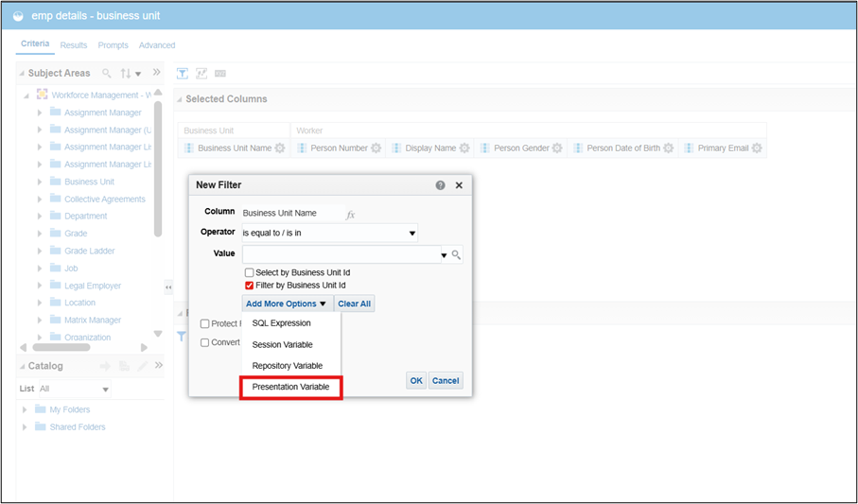Viewport: 858px width, 504px height.
Task: Expand the Department folder
Action: [40, 217]
